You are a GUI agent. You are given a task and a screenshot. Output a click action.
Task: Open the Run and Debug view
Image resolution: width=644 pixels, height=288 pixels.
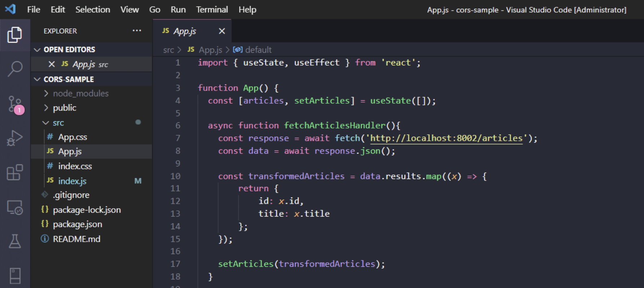pyautogui.click(x=15, y=138)
